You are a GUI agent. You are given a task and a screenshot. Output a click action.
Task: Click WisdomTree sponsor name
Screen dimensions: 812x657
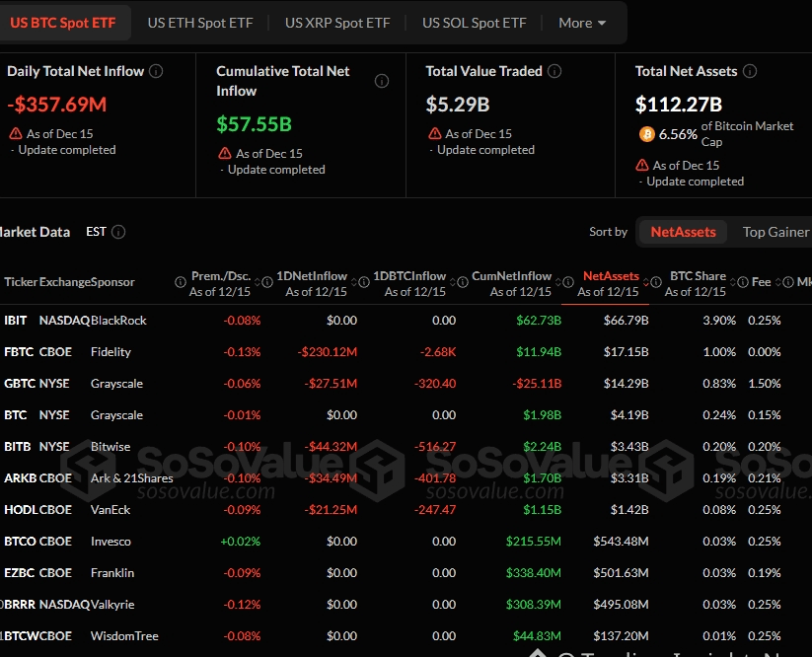coord(124,635)
